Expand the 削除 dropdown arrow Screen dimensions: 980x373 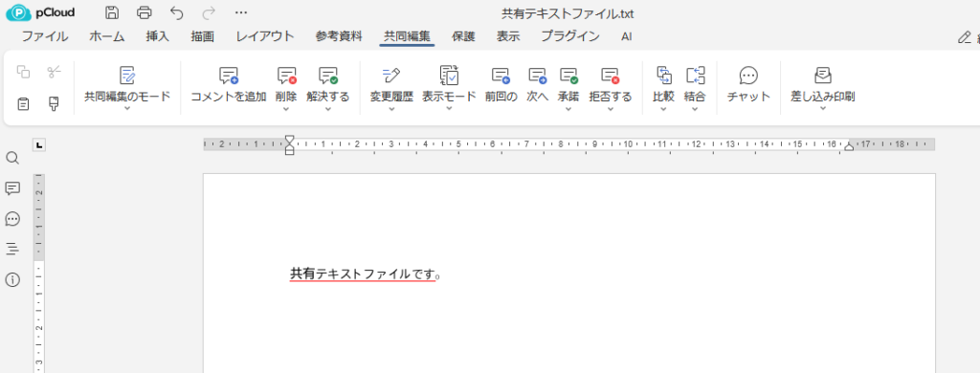pos(286,109)
